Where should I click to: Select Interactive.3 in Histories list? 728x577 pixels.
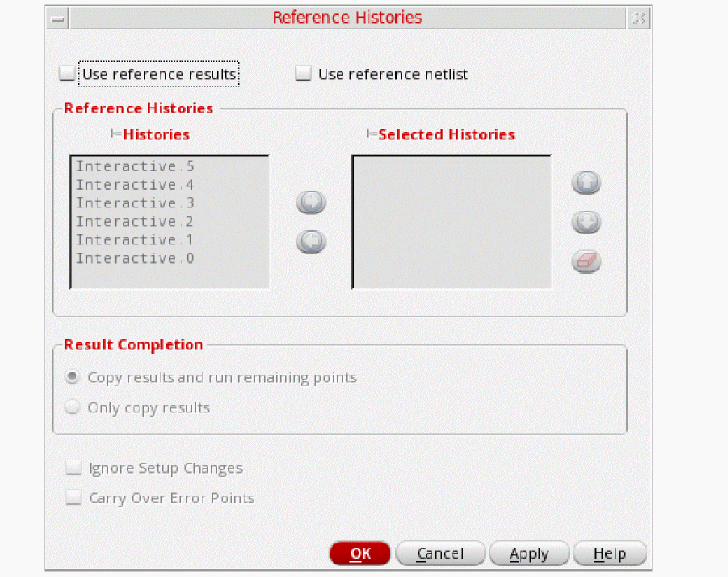[x=135, y=203]
